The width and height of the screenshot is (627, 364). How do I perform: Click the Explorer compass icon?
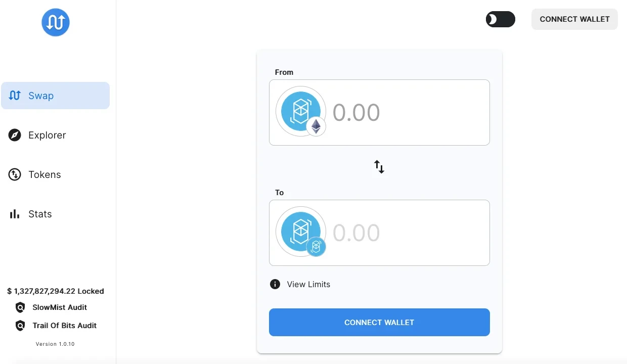[15, 135]
